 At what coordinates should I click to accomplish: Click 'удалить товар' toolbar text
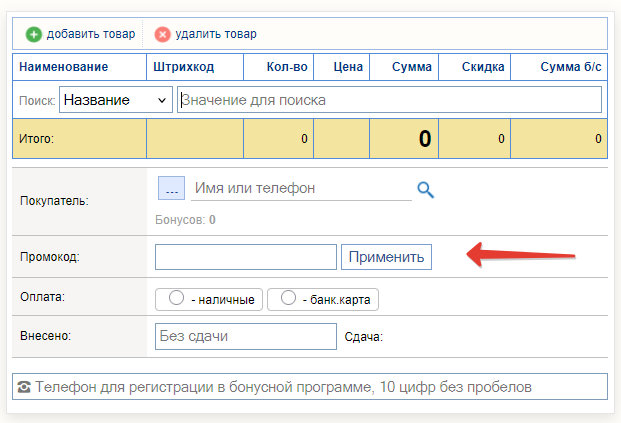pyautogui.click(x=216, y=34)
